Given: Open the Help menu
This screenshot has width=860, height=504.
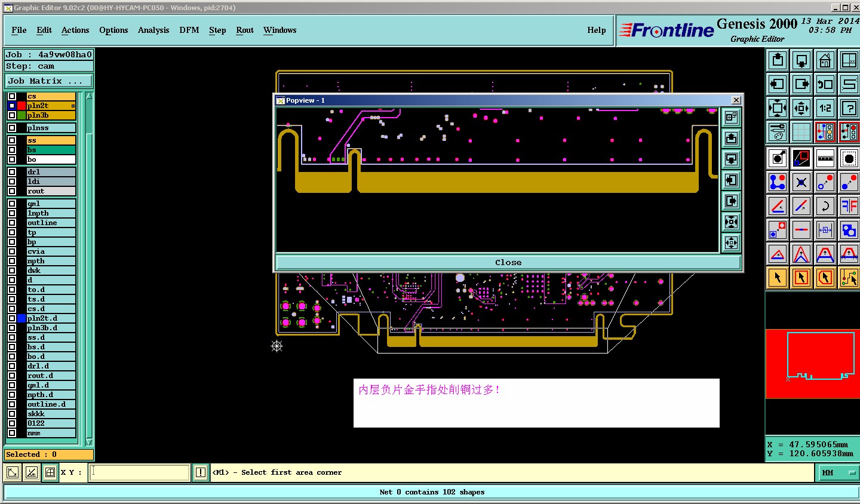Looking at the screenshot, I should [597, 30].
